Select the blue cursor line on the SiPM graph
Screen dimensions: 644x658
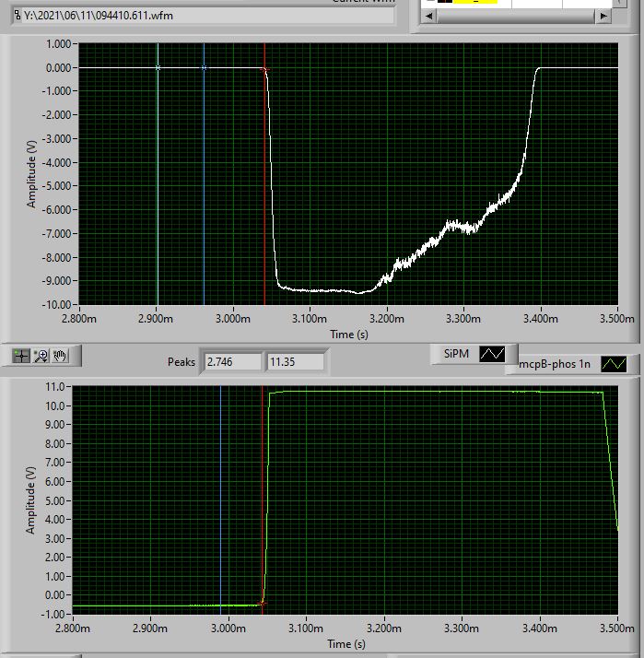point(204,174)
